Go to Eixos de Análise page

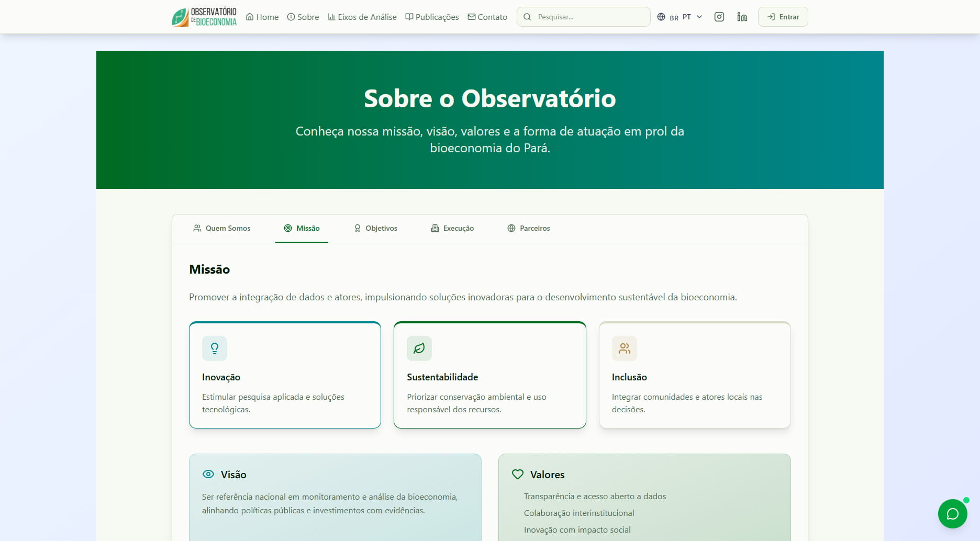click(x=362, y=17)
